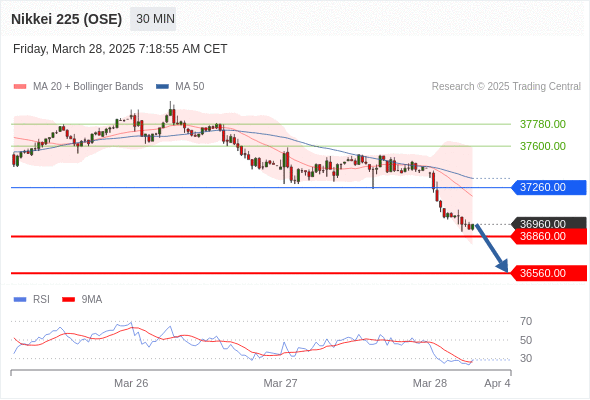Click the Apr 4 date axis label
The width and height of the screenshot is (590, 400).
point(497,383)
